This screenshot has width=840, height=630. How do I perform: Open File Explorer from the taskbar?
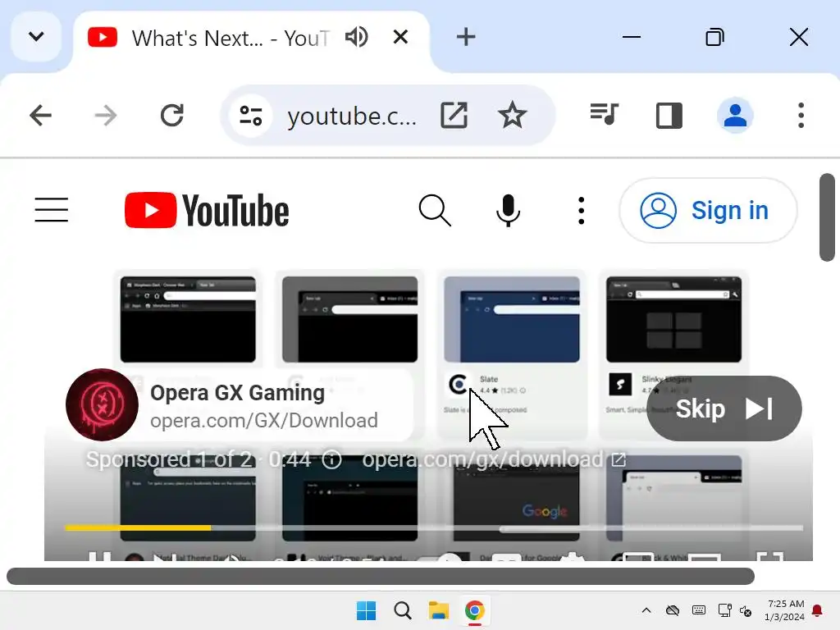coord(439,610)
